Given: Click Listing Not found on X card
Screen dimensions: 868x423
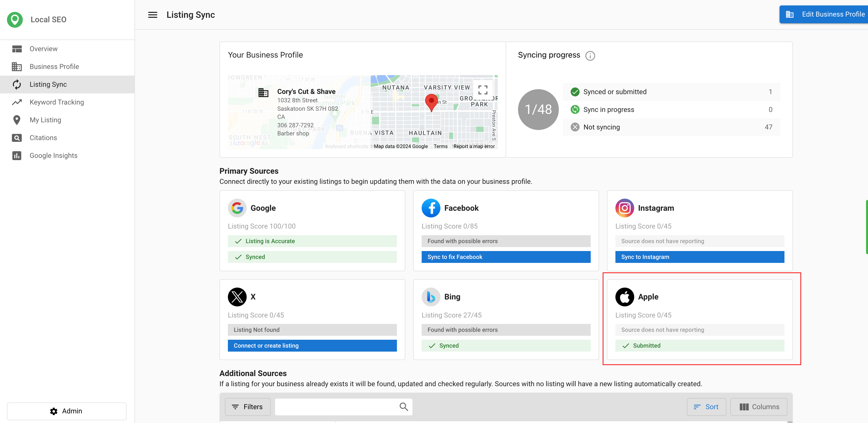Looking at the screenshot, I should (x=312, y=330).
